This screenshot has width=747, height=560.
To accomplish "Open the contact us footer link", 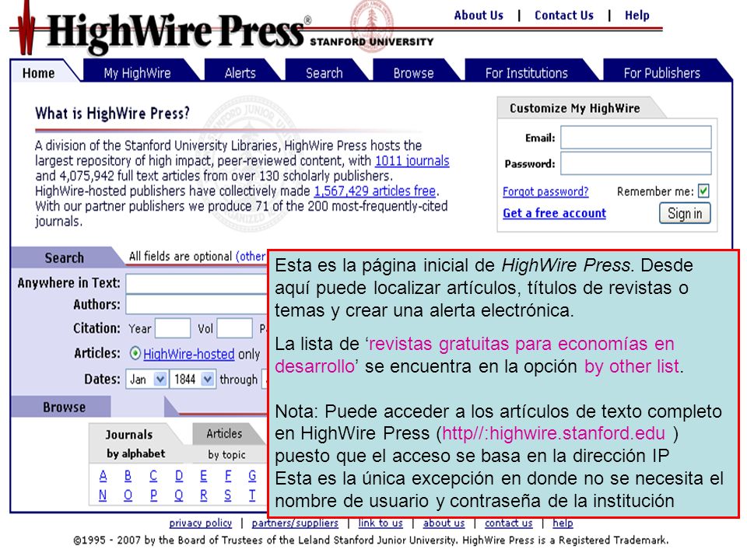I will coord(508,523).
